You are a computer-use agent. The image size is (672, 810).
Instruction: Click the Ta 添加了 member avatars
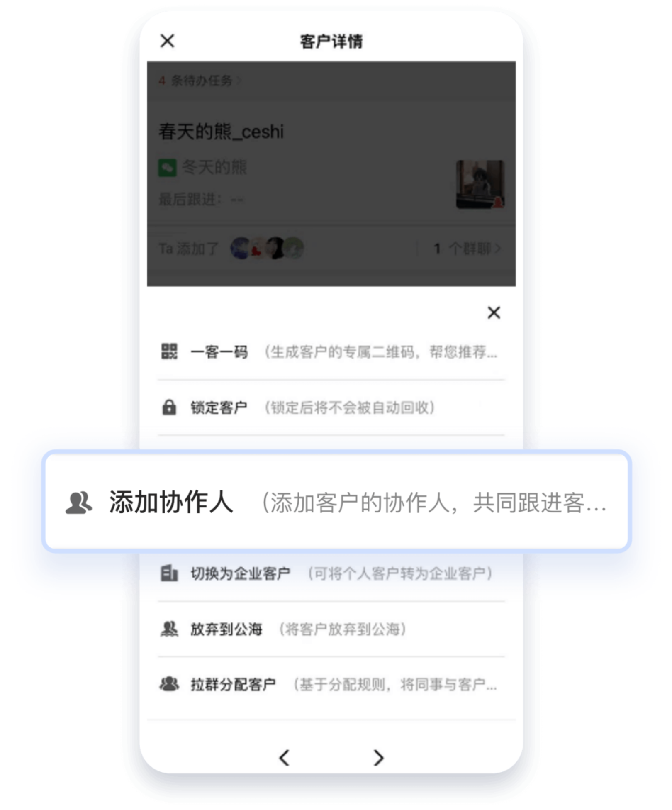point(267,249)
